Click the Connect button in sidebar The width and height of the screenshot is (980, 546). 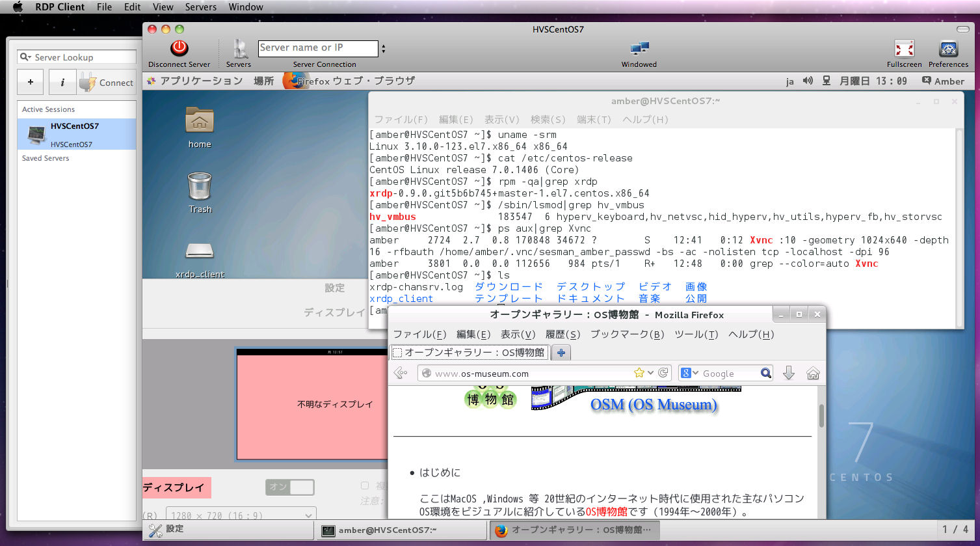[x=107, y=83]
